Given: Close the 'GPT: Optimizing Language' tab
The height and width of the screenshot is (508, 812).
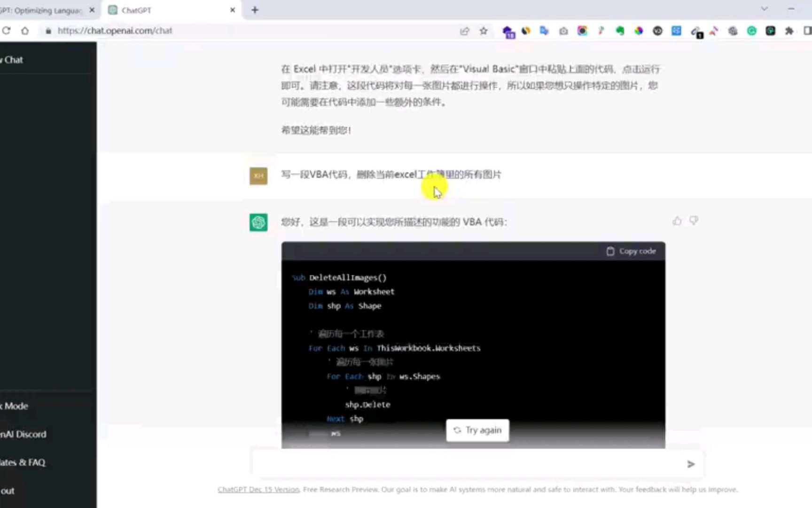Looking at the screenshot, I should point(92,10).
